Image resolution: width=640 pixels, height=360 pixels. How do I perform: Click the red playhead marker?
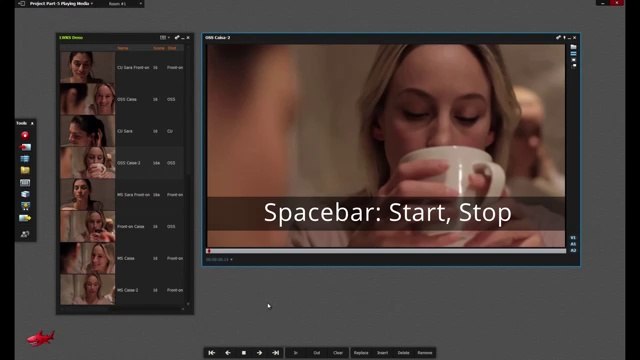point(209,251)
